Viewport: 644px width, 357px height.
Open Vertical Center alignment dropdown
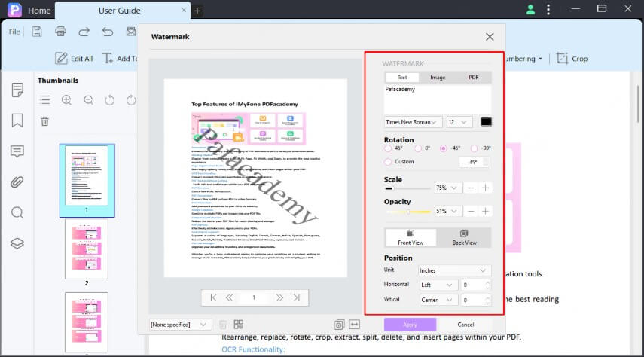(438, 300)
